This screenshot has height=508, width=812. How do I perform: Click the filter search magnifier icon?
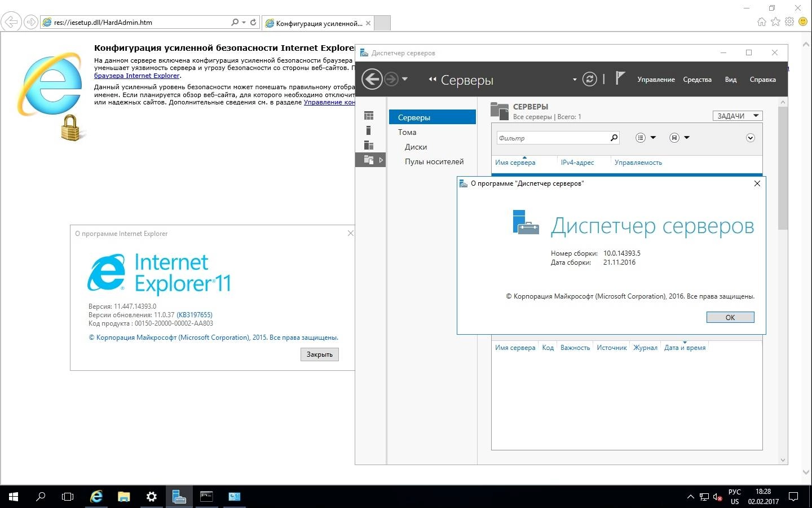(x=614, y=138)
